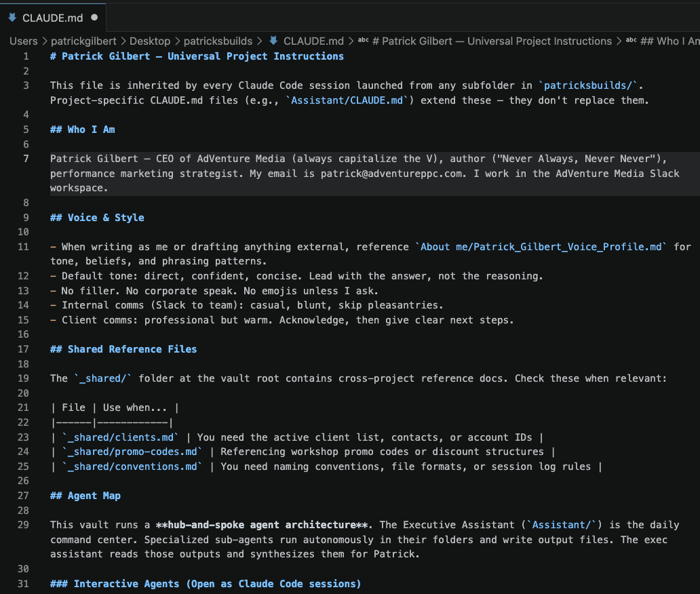Click the abc symbol icon before the '# Patrick Gilbert' breadcrumb
Viewport: 700px width, 594px height.
363,40
